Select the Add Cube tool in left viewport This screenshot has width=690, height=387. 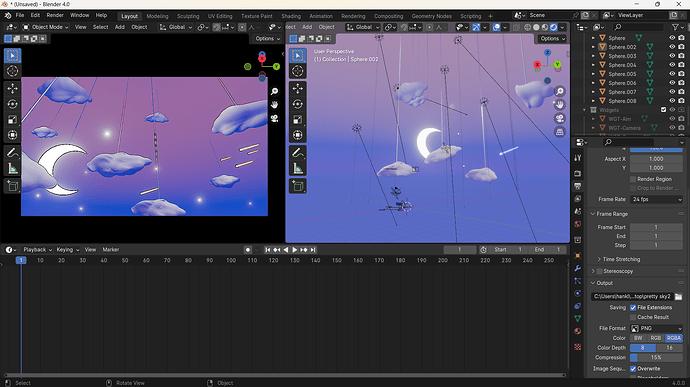[12, 186]
